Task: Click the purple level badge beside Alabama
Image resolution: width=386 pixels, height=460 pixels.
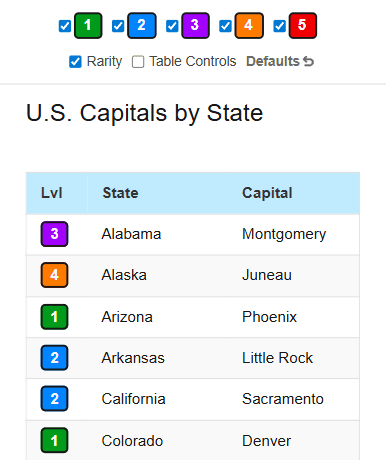Action: (54, 234)
